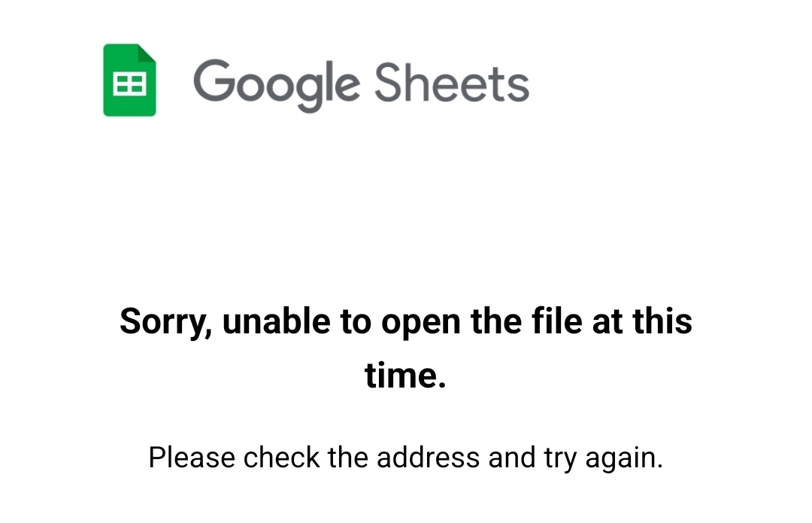Click the "Sheets" word in the logo

point(452,81)
